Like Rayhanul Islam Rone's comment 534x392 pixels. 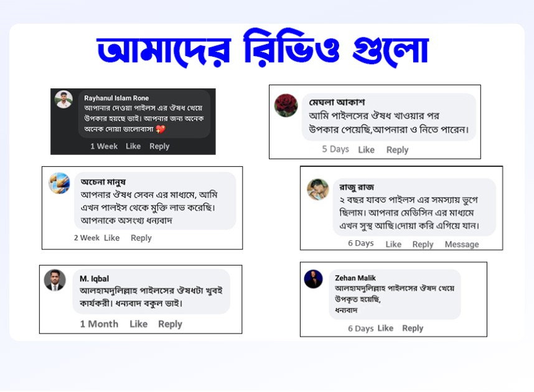tap(133, 146)
